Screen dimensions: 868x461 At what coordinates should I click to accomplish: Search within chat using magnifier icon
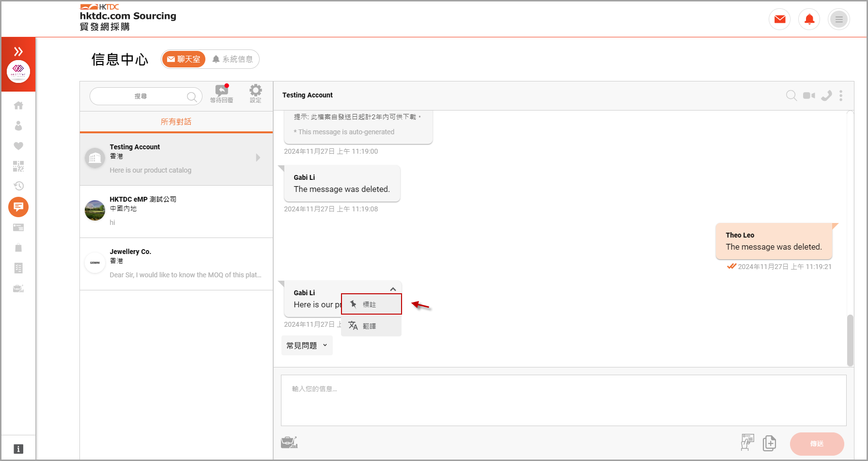791,95
